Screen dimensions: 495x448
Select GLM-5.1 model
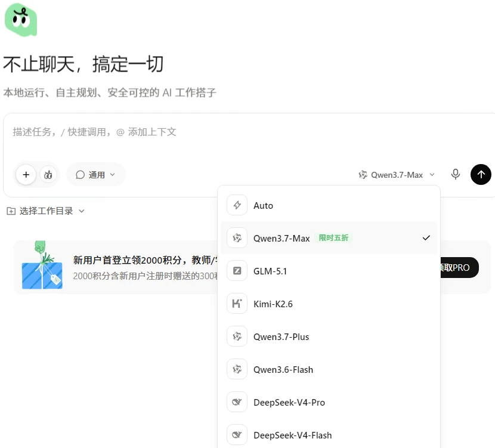(329, 271)
